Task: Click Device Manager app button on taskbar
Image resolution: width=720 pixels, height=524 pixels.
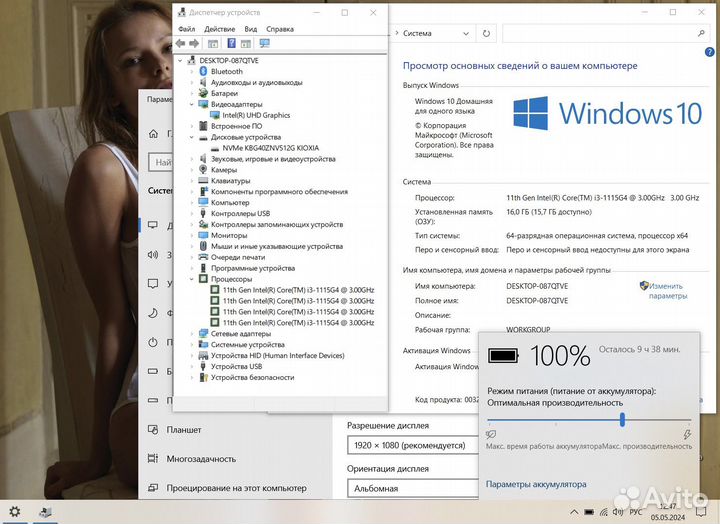Action: point(45,512)
